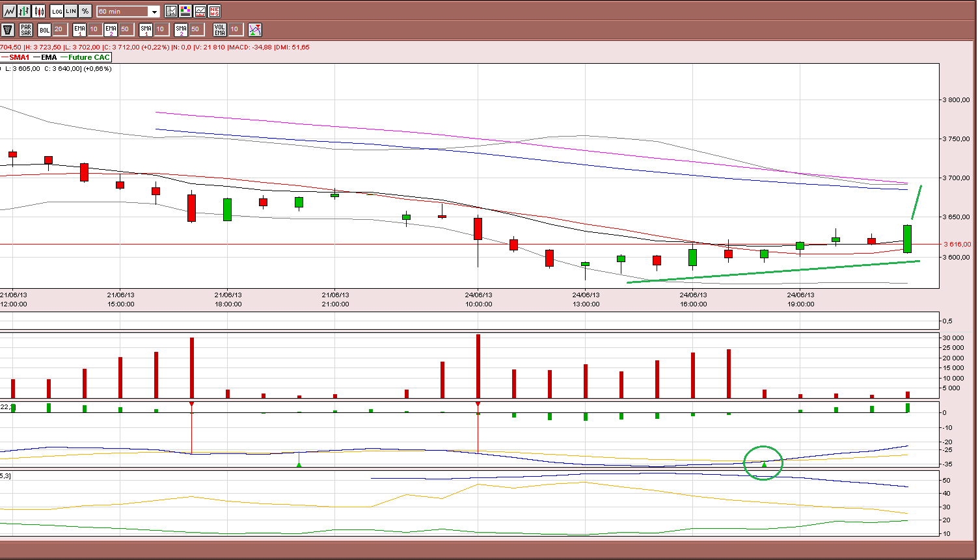Toggle the PAR SAR indicator

coord(25,30)
